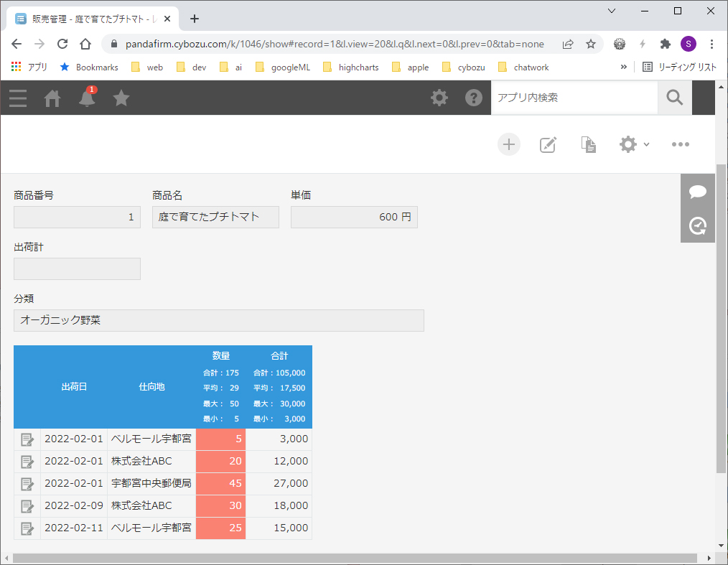The width and height of the screenshot is (728, 565).
Task: Click the 合計 cell showing 3,000
Action: pyautogui.click(x=279, y=439)
